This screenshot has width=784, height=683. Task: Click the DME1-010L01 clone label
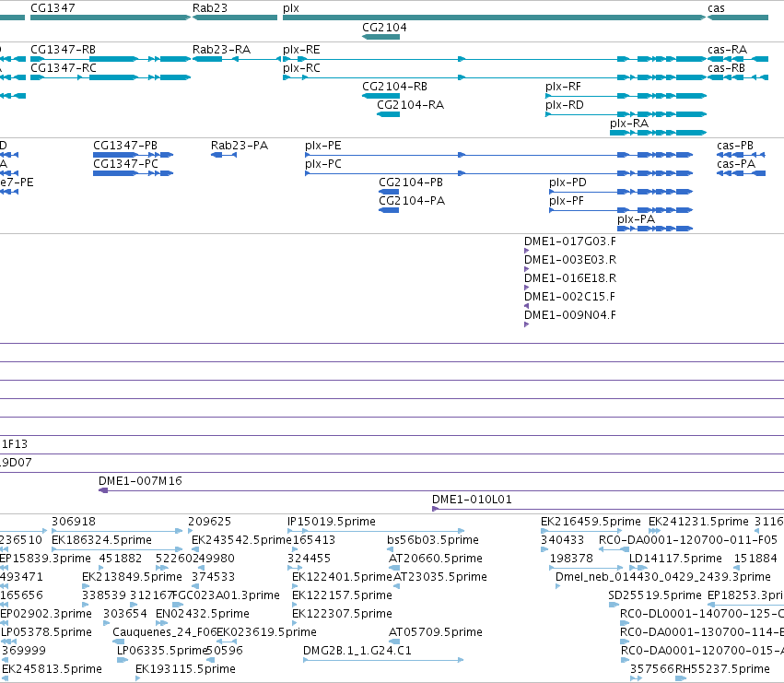click(472, 500)
